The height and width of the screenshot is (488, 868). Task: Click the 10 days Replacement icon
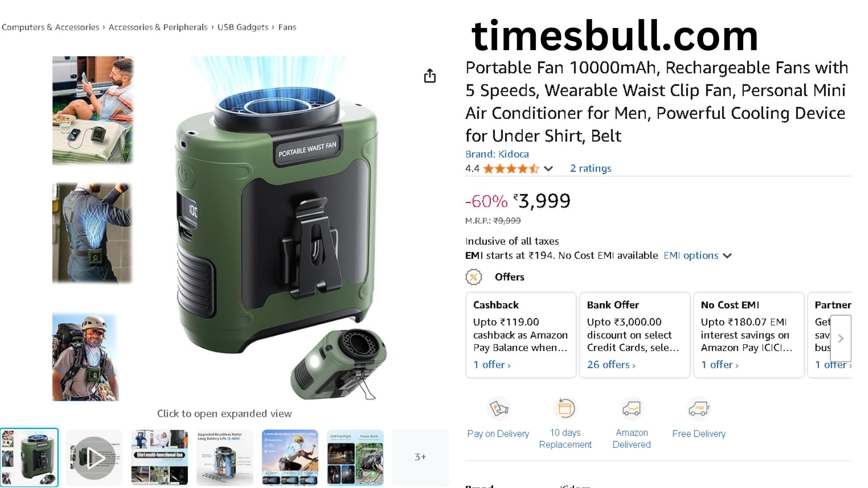point(565,408)
